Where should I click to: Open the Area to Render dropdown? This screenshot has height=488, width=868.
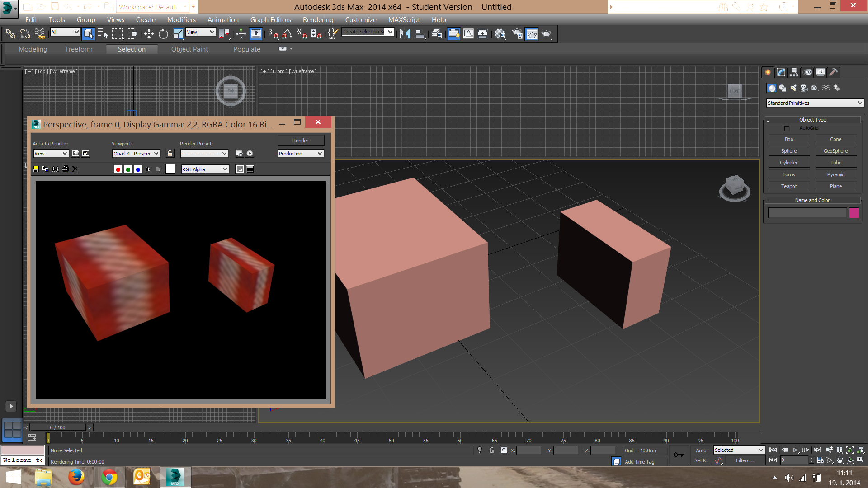pyautogui.click(x=51, y=154)
